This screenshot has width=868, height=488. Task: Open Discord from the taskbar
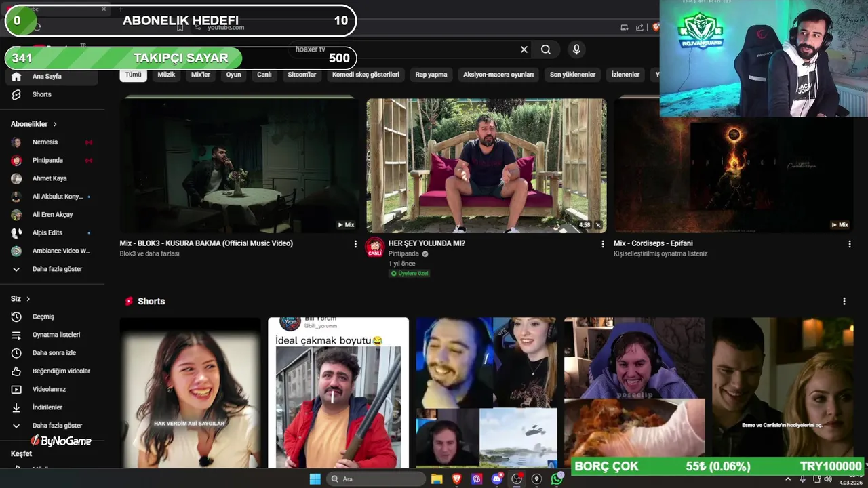(497, 479)
